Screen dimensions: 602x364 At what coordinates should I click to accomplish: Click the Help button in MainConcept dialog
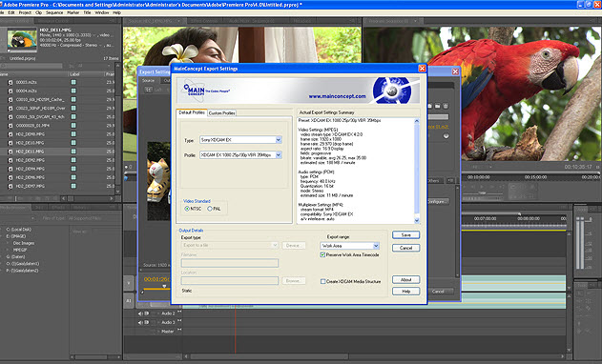click(405, 292)
